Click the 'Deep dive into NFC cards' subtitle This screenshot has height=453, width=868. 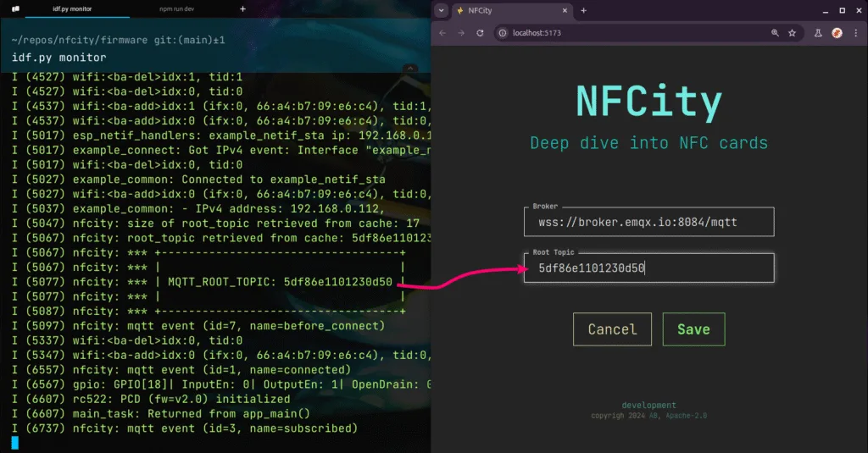(x=648, y=143)
